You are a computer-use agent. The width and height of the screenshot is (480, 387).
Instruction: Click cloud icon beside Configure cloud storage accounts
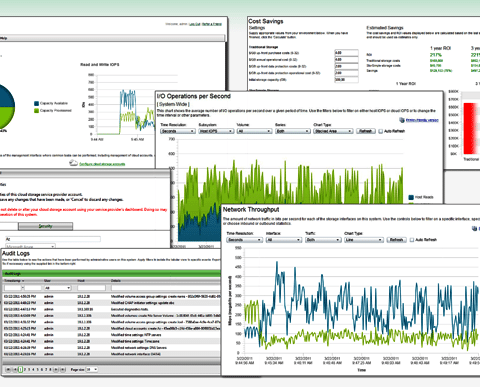tap(73, 163)
